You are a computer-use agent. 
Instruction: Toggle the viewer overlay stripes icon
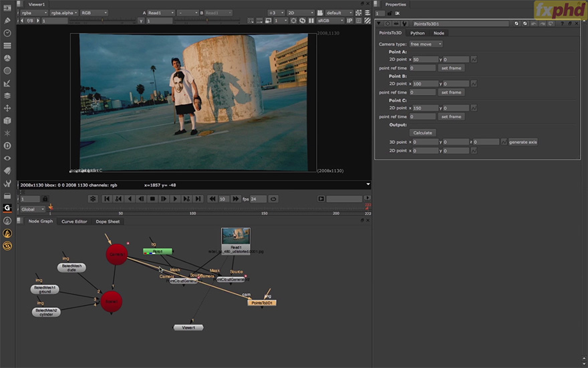367,21
